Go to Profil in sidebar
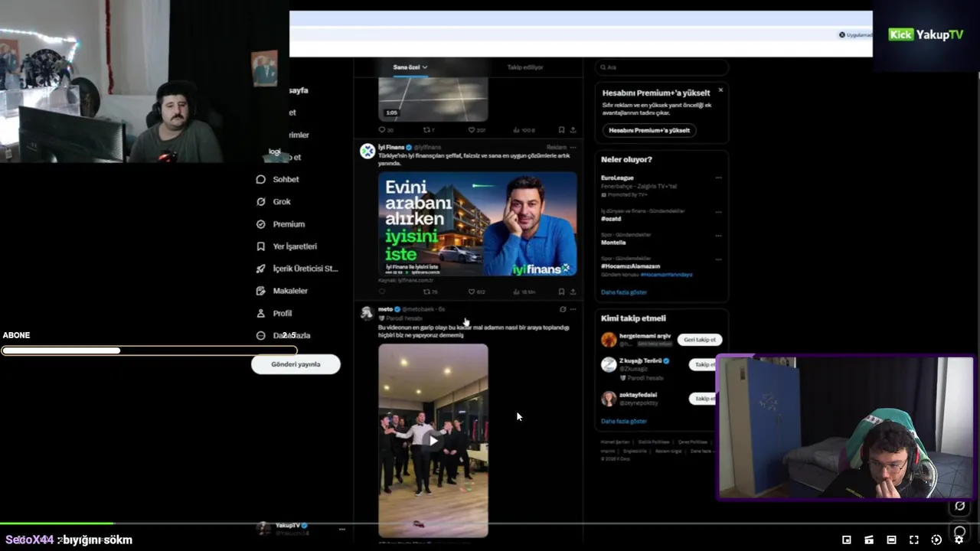Viewport: 980px width, 551px height. click(283, 313)
